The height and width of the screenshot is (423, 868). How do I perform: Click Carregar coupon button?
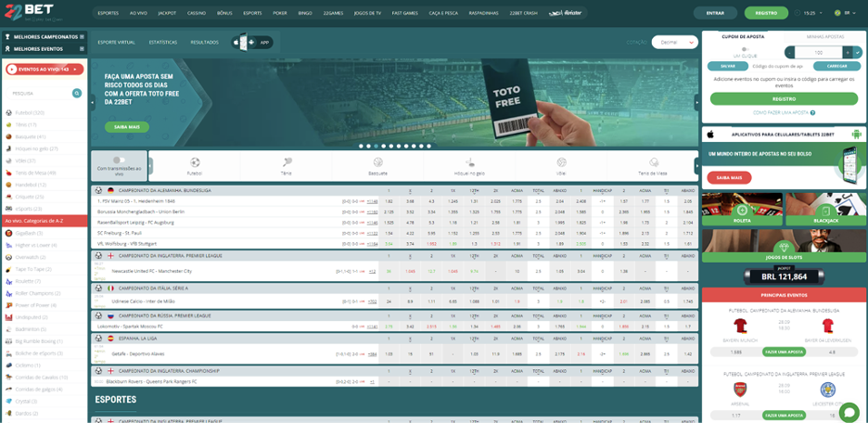click(x=837, y=66)
